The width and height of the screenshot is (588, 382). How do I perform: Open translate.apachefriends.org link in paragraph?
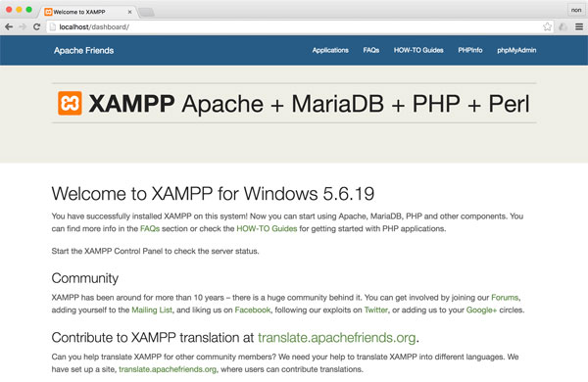pos(168,369)
